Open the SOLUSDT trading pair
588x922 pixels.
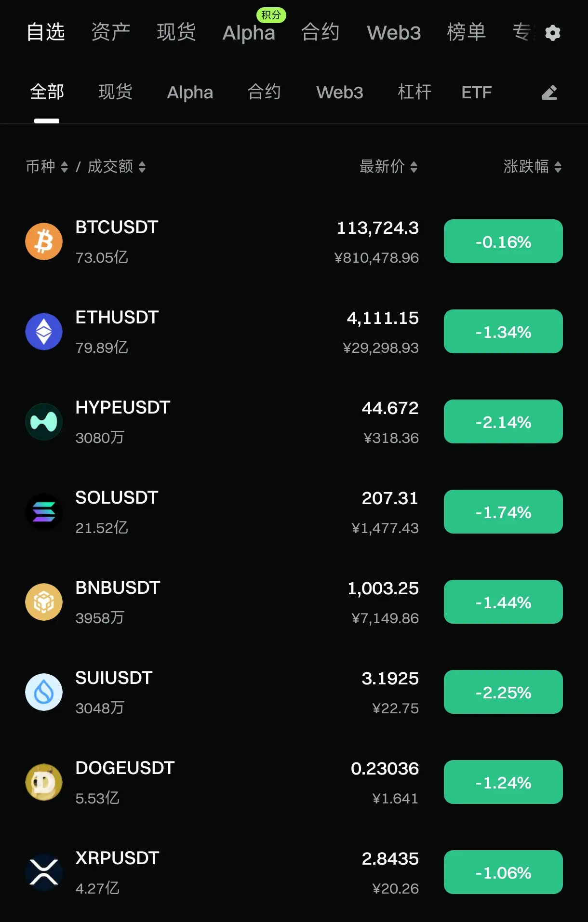click(x=117, y=497)
